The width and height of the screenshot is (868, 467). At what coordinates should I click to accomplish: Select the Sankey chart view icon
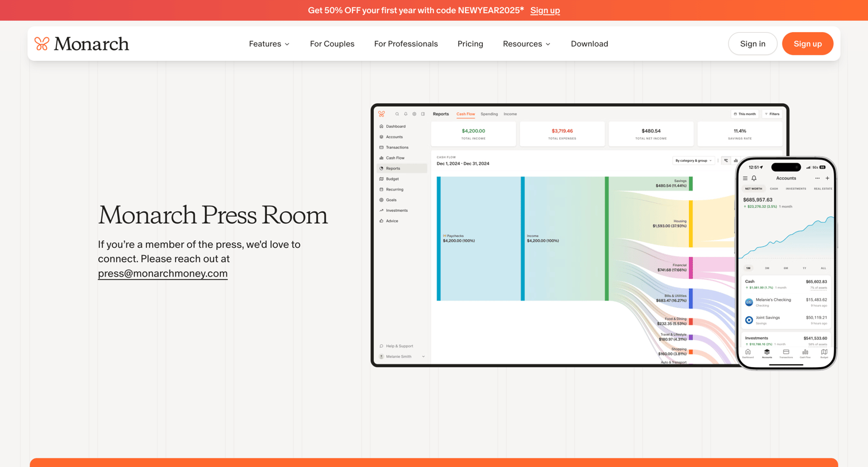pyautogui.click(x=726, y=161)
